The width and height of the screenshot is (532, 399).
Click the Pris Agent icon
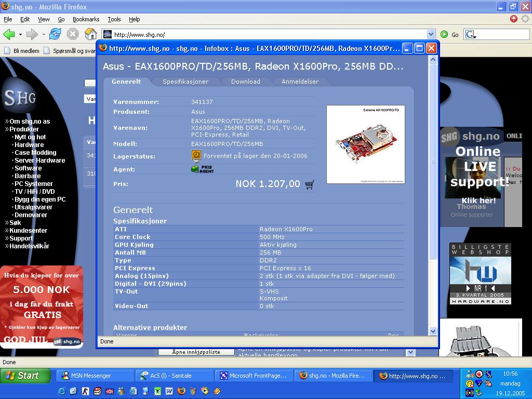coord(203,169)
